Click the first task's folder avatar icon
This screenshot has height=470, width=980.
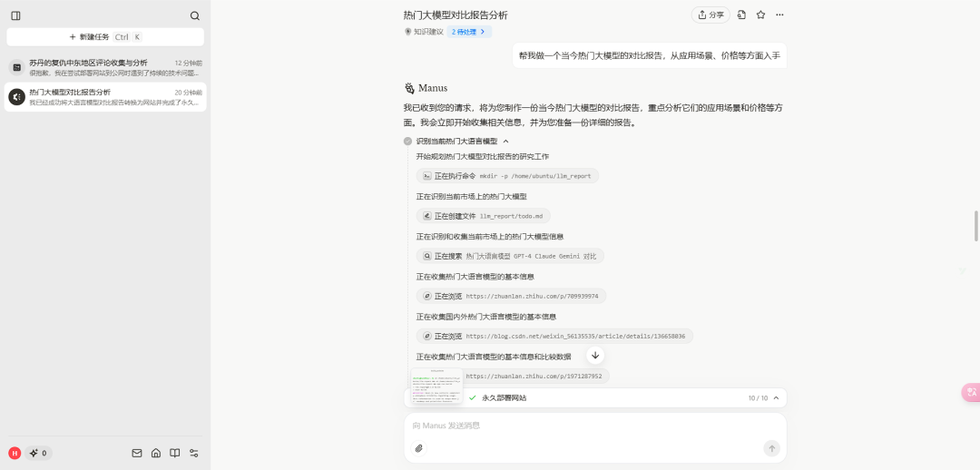(17, 67)
